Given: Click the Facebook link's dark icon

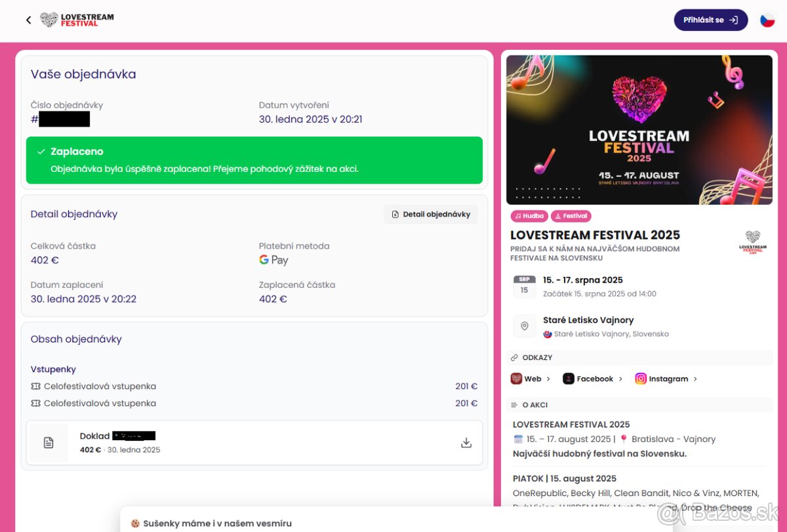Looking at the screenshot, I should point(569,379).
